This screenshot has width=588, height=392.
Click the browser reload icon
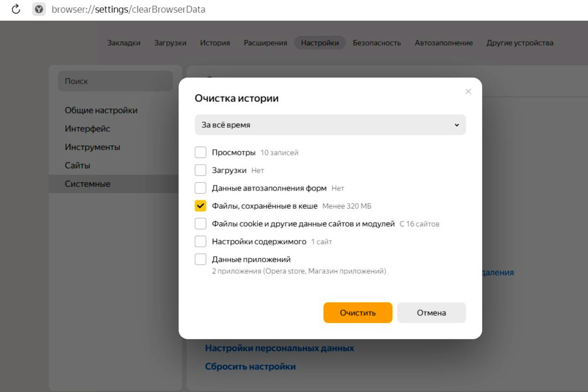point(16,9)
